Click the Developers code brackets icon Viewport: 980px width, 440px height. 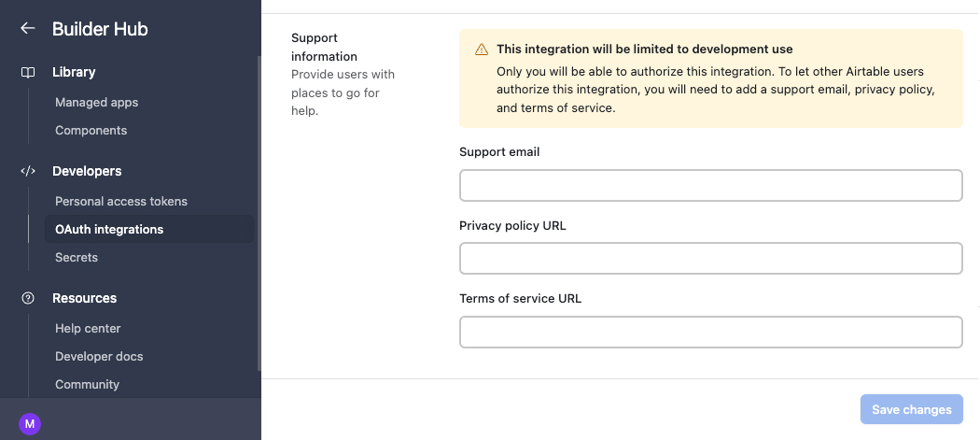[27, 171]
